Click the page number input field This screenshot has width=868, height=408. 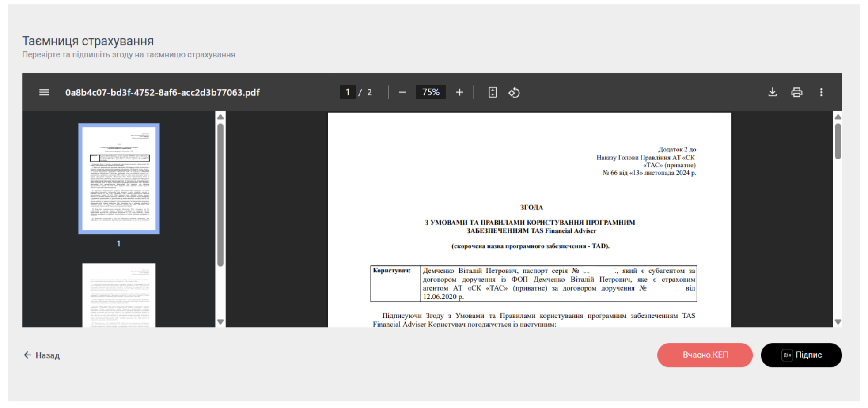coord(348,92)
